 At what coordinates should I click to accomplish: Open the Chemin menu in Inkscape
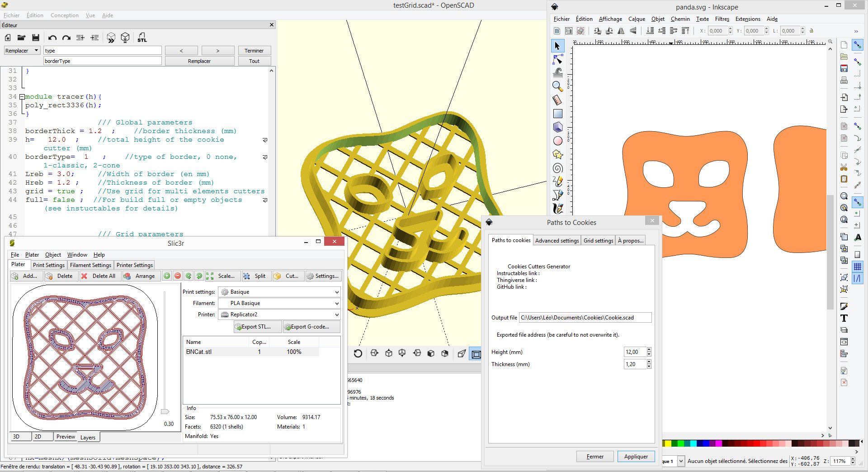(x=680, y=19)
